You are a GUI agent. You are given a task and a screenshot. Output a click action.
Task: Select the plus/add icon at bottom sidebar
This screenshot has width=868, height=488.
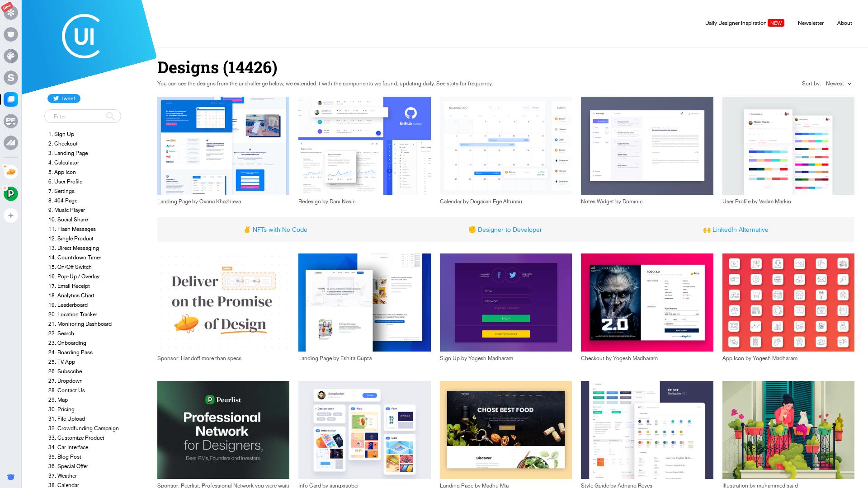pos(11,215)
